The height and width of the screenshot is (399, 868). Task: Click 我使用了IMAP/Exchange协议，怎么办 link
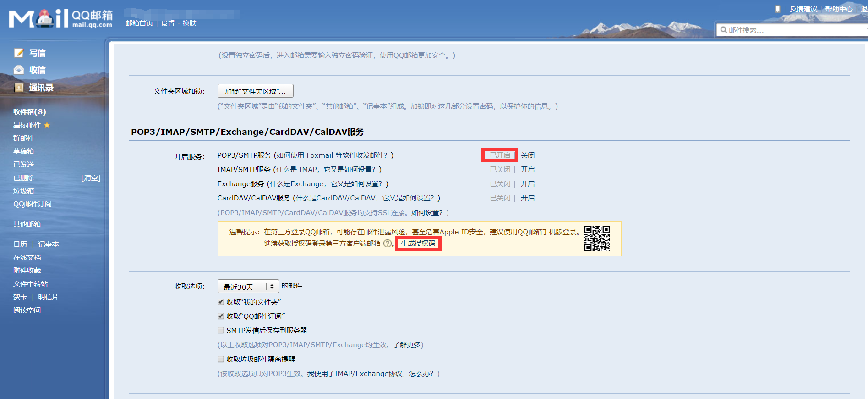(x=370, y=374)
